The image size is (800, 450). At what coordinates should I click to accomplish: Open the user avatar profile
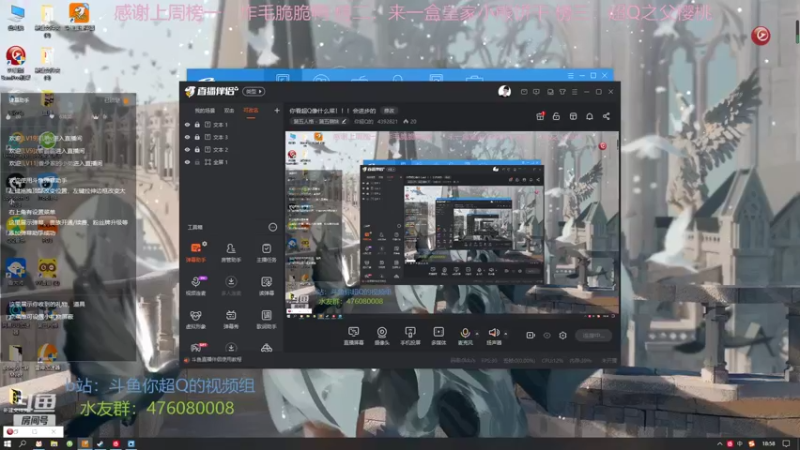(x=504, y=91)
